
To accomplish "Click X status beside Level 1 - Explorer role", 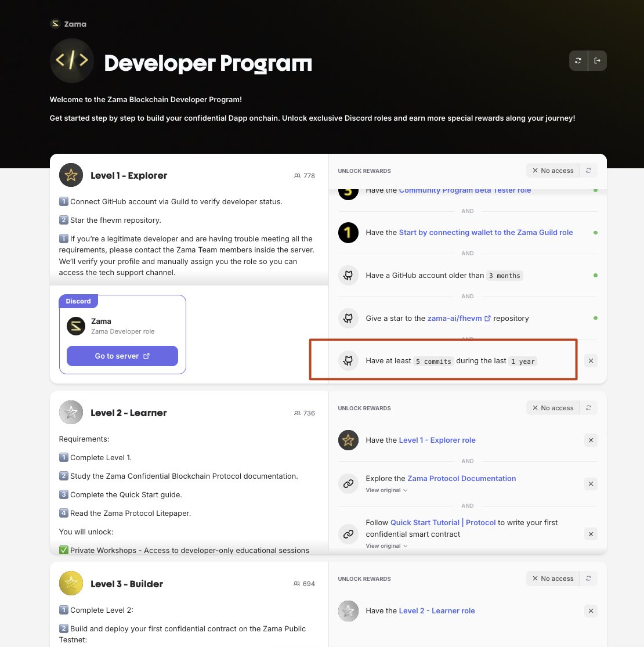I will pos(591,440).
